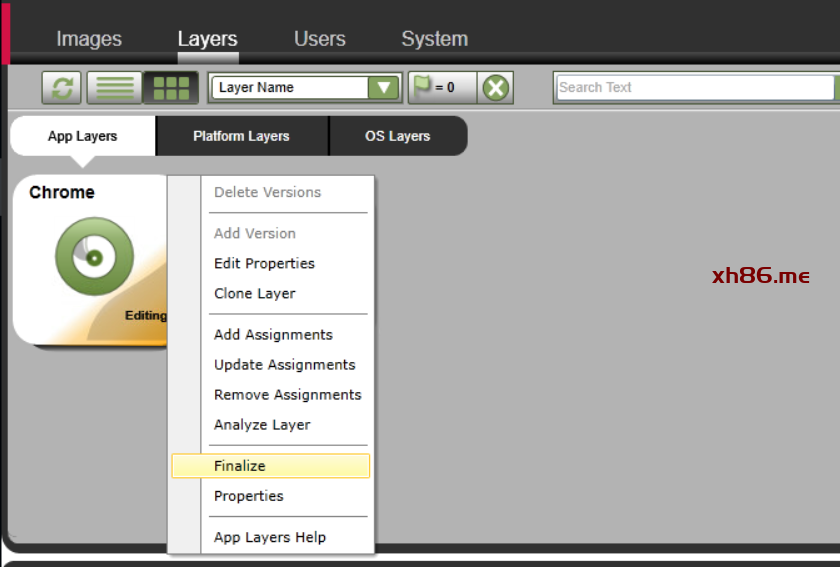Open App Layers Help from the menu
The width and height of the screenshot is (840, 567).
click(x=269, y=538)
